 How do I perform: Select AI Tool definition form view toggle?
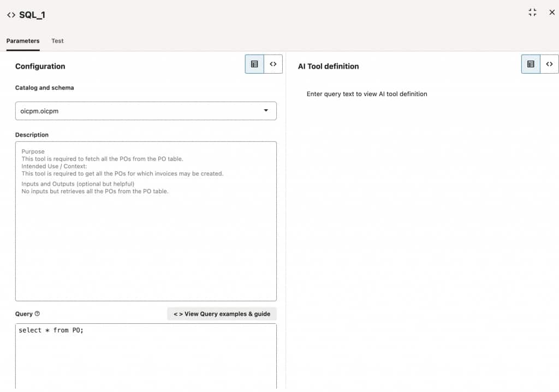[531, 64]
